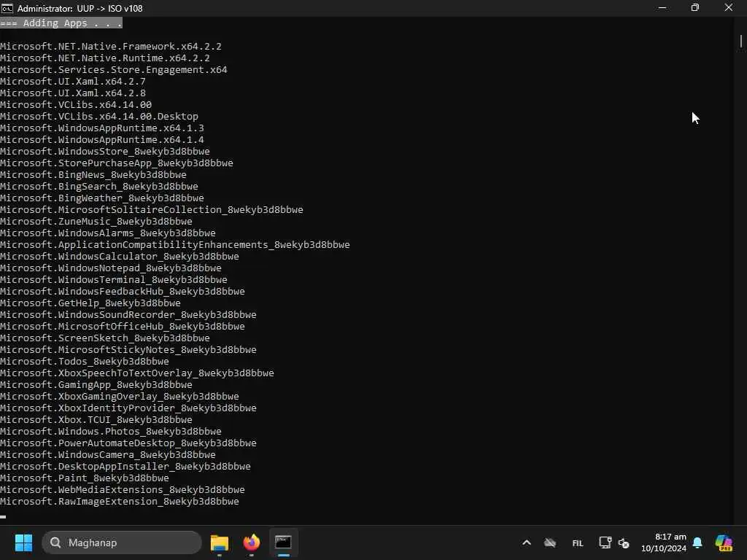Click the Microsoft.Services.Store.Engagement.x64 line

(113, 69)
